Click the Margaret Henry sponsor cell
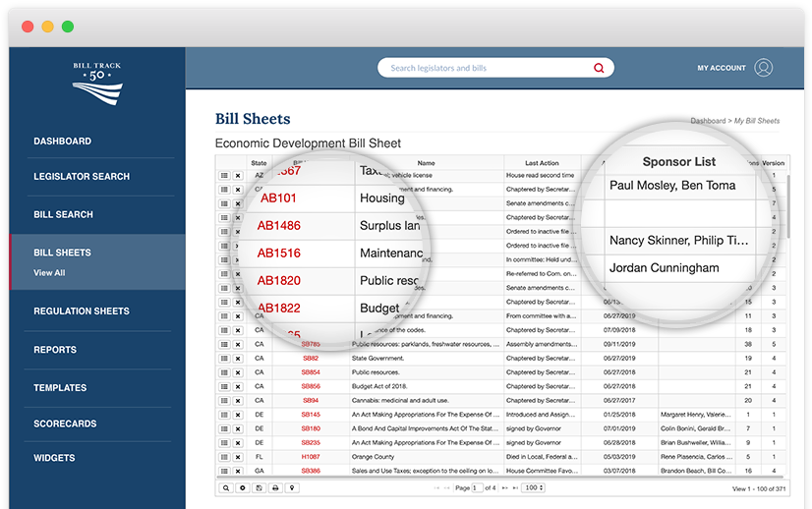The image size is (812, 509). 696,415
